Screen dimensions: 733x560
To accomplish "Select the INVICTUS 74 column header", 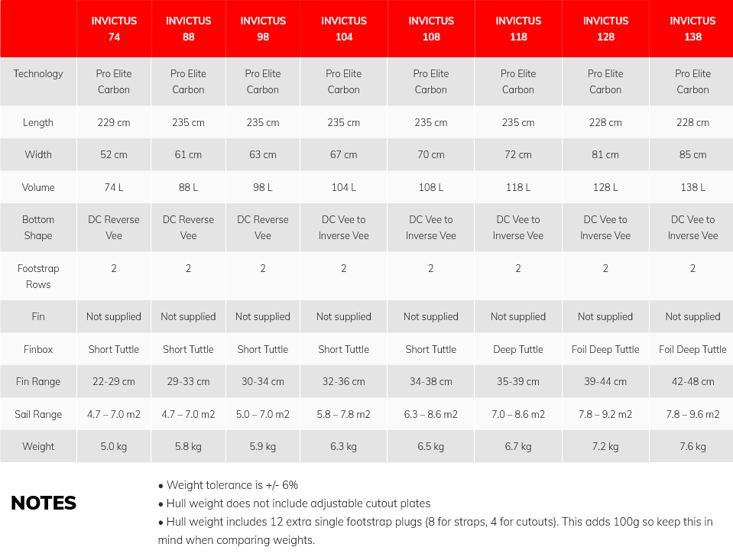I will coord(114,28).
